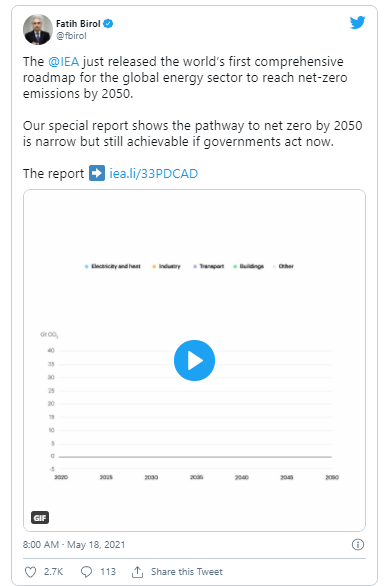Open the tweet info icon
Image resolution: width=389 pixels, height=586 pixels.
[358, 545]
